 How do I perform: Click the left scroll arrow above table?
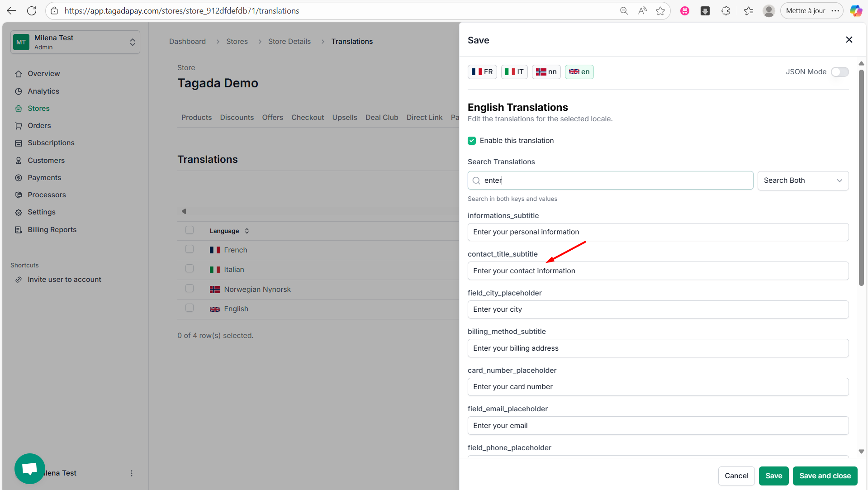pos(184,211)
